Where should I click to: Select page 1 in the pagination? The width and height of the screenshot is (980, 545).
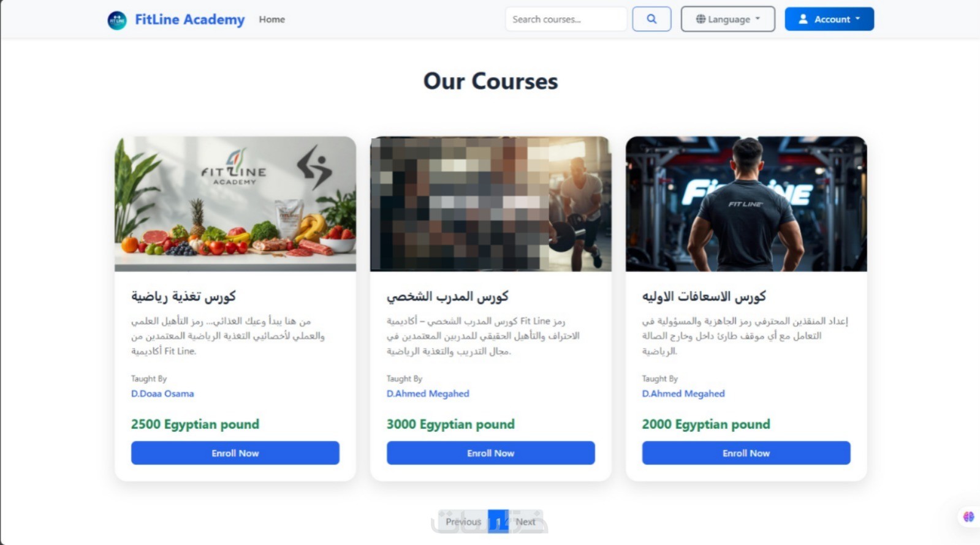coord(498,522)
